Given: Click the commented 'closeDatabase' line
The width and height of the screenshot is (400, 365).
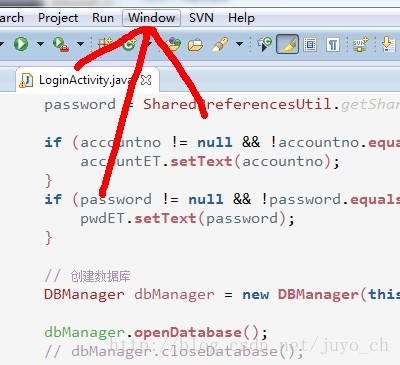Looking at the screenshot, I should [173, 351].
